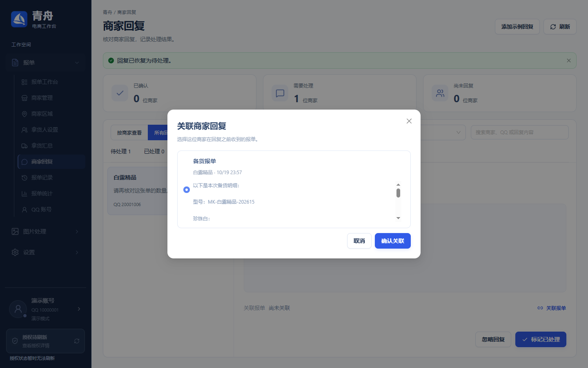Click the 报单 document icon in sidebar
588x368 pixels.
(15, 63)
